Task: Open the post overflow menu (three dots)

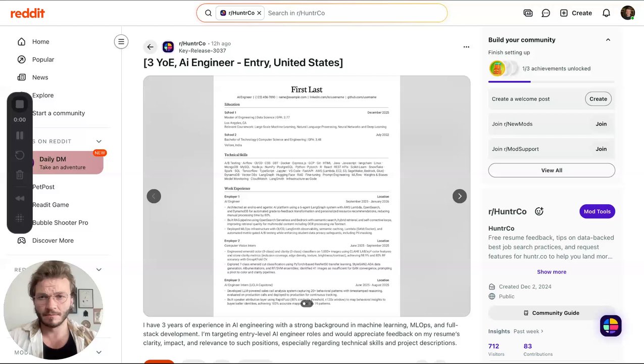Action: click(466, 47)
